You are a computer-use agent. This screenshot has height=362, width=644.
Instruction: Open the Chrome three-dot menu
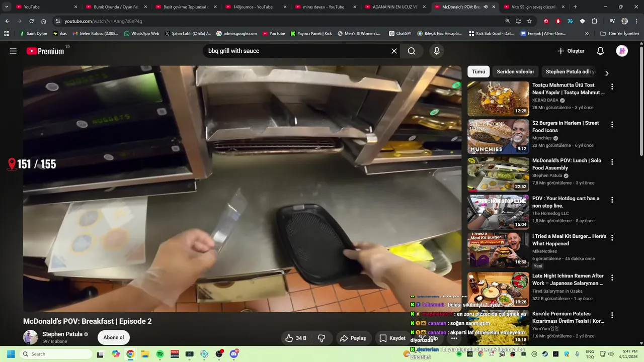click(636, 21)
